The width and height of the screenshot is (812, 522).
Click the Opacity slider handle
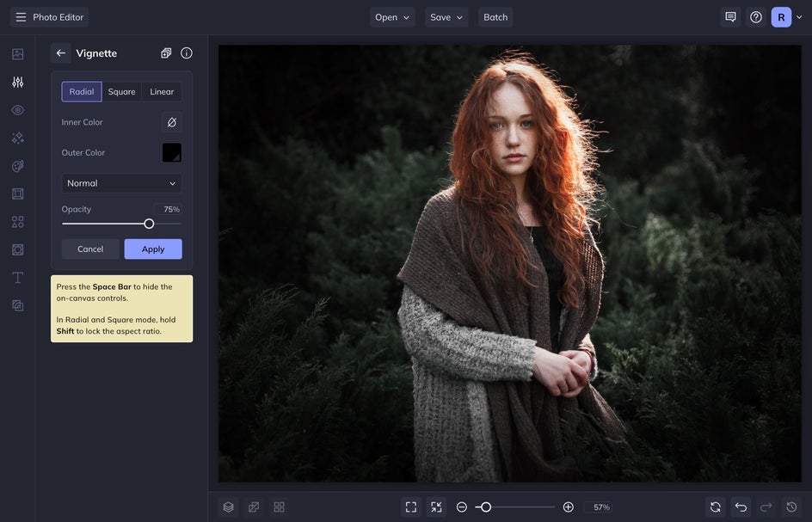click(x=149, y=224)
